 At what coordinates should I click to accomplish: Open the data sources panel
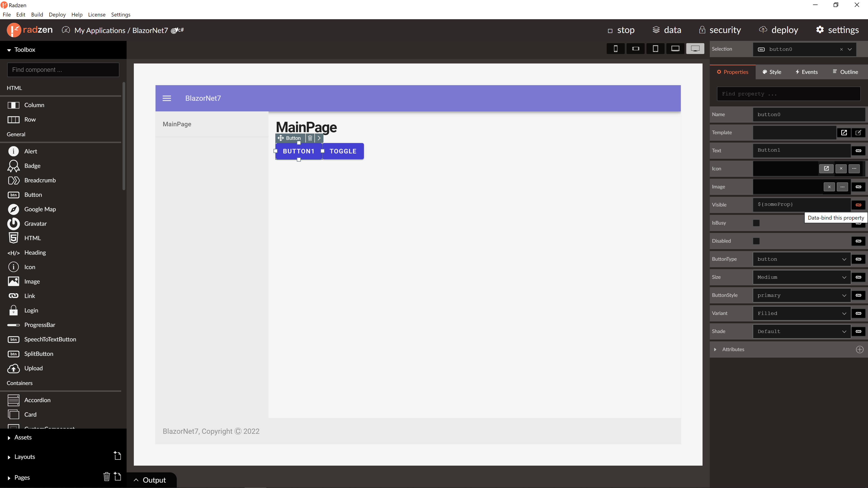click(x=667, y=30)
